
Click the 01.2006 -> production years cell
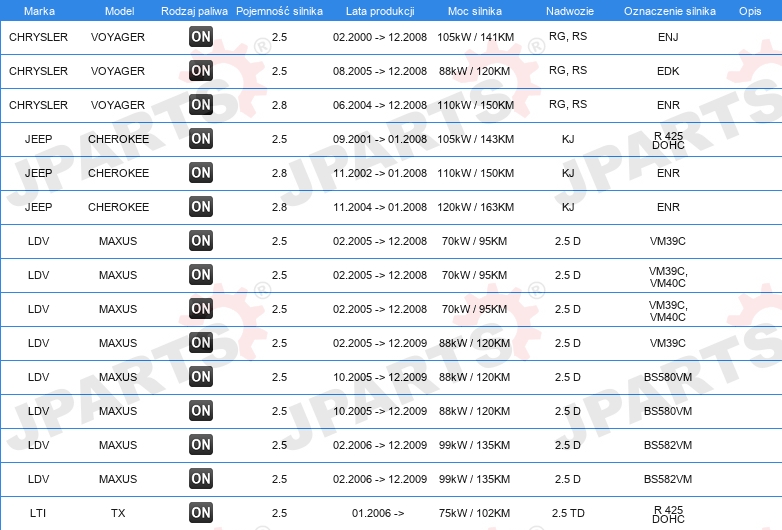[378, 513]
